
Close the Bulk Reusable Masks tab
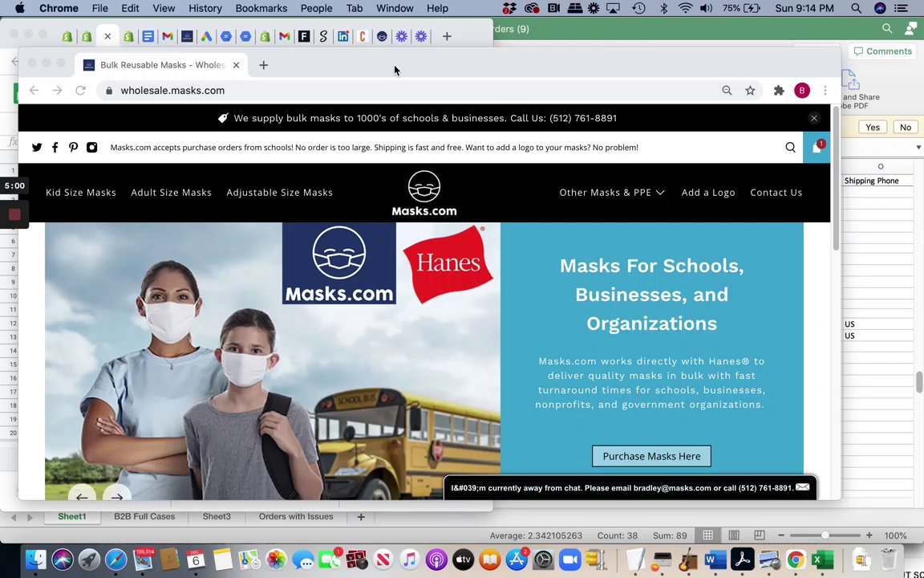pyautogui.click(x=237, y=65)
